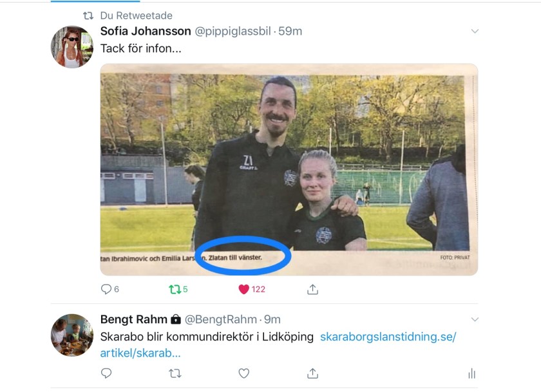Undo retweet on Sofia Johansson's tweet
The width and height of the screenshot is (541, 392).
(x=175, y=289)
